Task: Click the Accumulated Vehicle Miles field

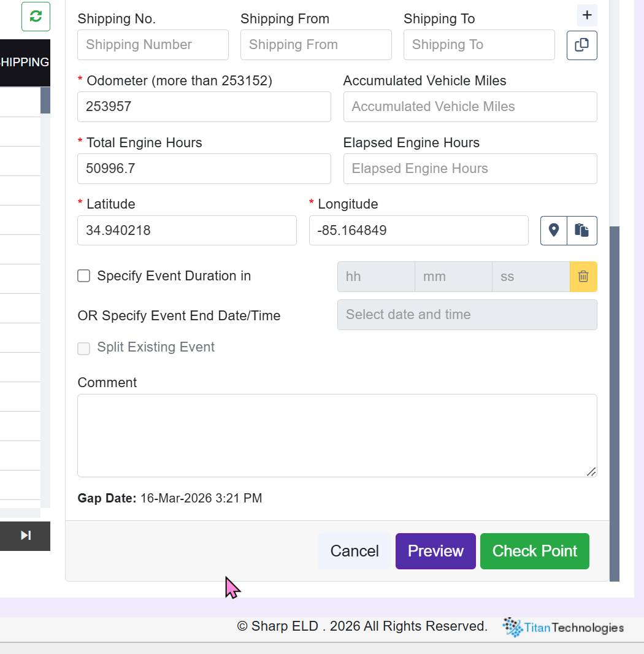Action: [470, 107]
